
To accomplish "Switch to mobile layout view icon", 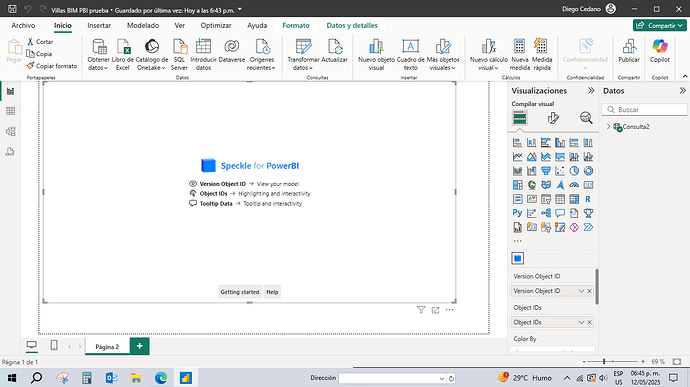I will [54, 345].
